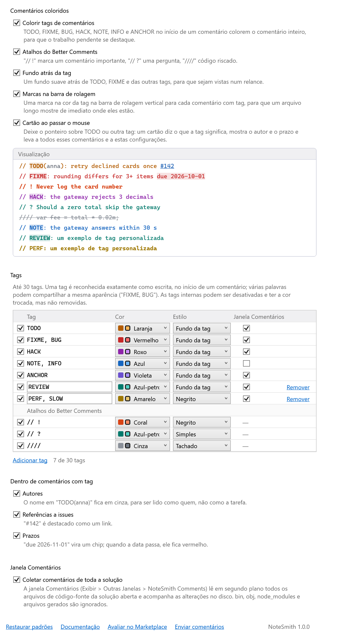The width and height of the screenshot is (343, 644).
Task: Click the 'NoteSmith 1.0.0' version text
Action: (289, 627)
